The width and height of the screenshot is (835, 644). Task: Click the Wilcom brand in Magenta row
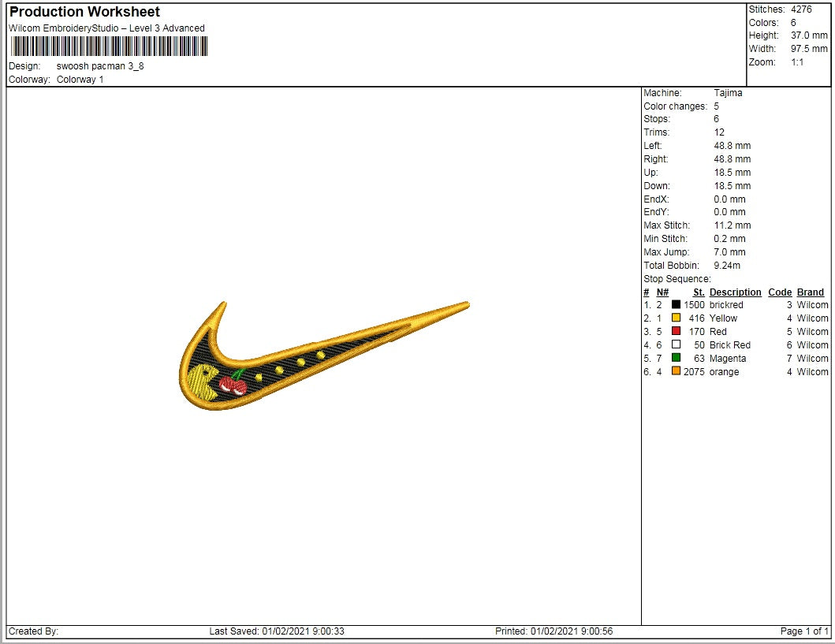[812, 359]
